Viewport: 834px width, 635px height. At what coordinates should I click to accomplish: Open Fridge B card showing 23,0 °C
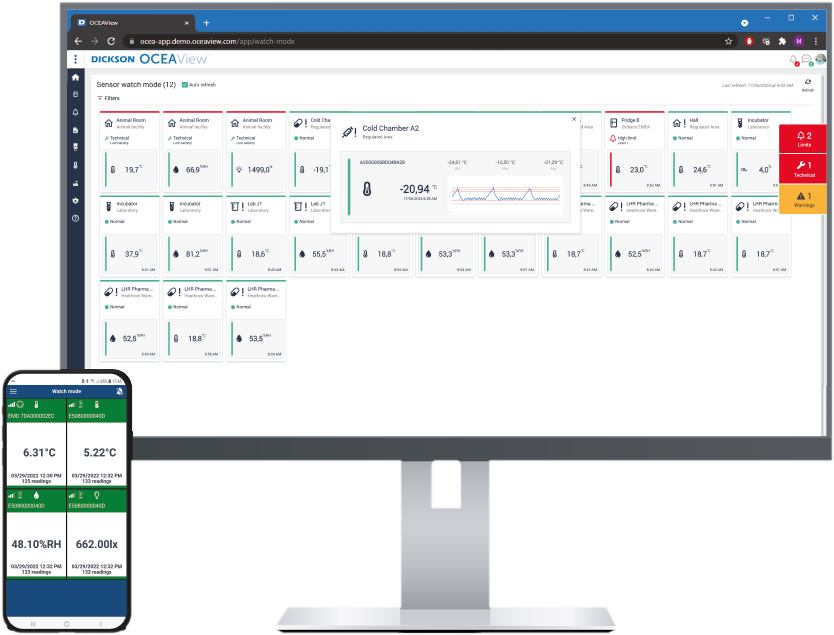635,151
